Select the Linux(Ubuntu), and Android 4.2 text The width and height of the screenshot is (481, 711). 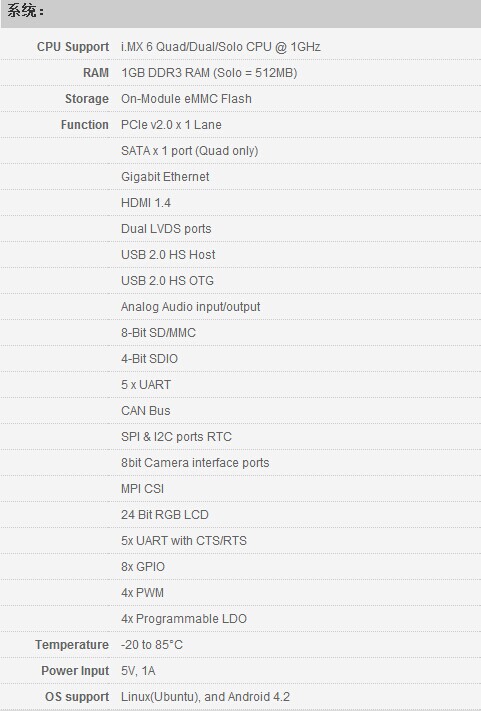click(x=205, y=696)
